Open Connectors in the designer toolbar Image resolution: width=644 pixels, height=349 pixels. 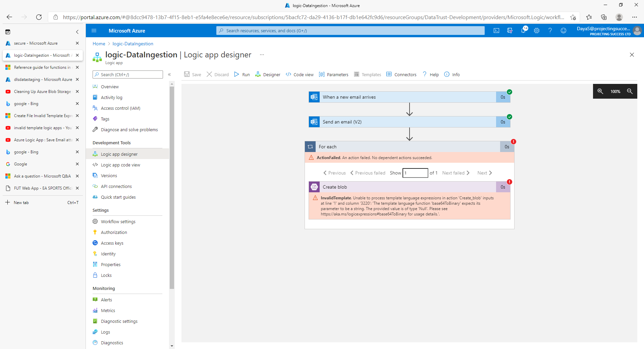[x=401, y=74]
